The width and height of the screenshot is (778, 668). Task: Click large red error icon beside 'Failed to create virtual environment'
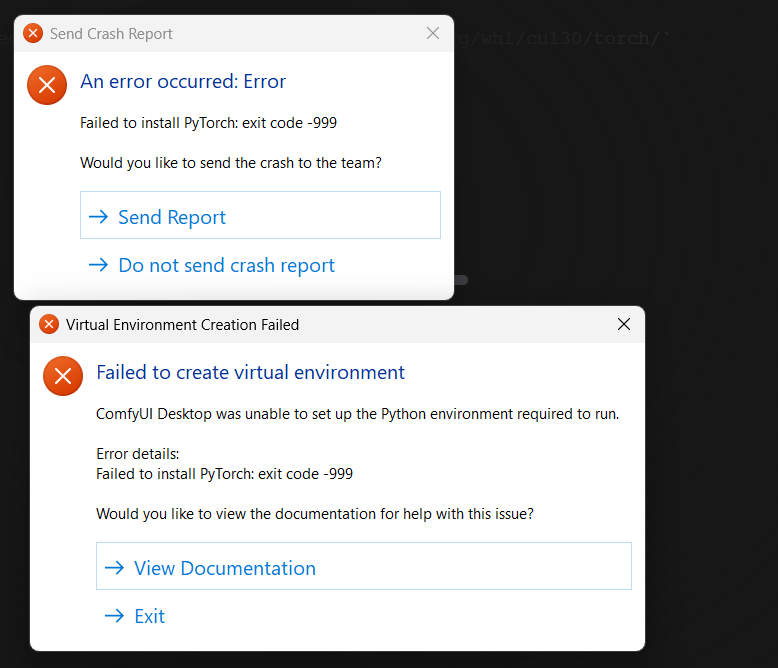point(62,376)
